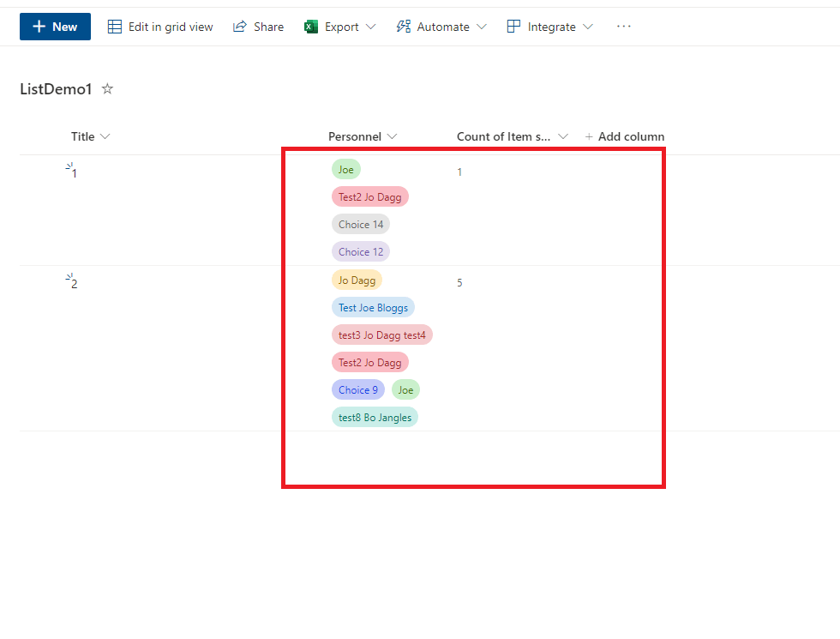Image resolution: width=840 pixels, height=639 pixels.
Task: Click the plus icon beside Add column
Action: click(x=589, y=136)
